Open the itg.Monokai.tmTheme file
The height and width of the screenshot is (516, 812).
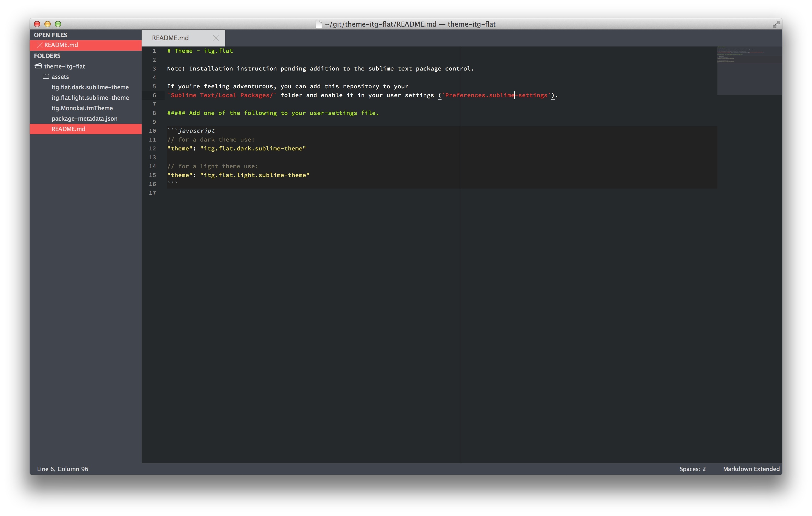82,108
